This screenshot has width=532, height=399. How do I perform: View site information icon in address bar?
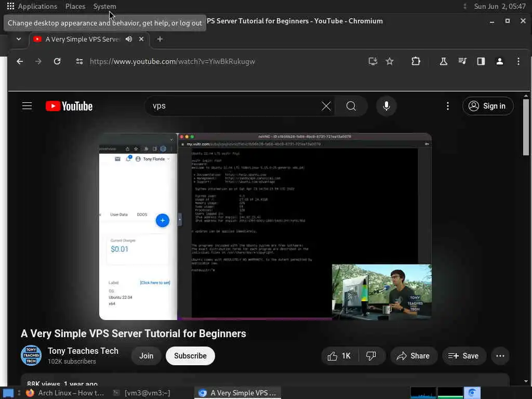point(79,61)
